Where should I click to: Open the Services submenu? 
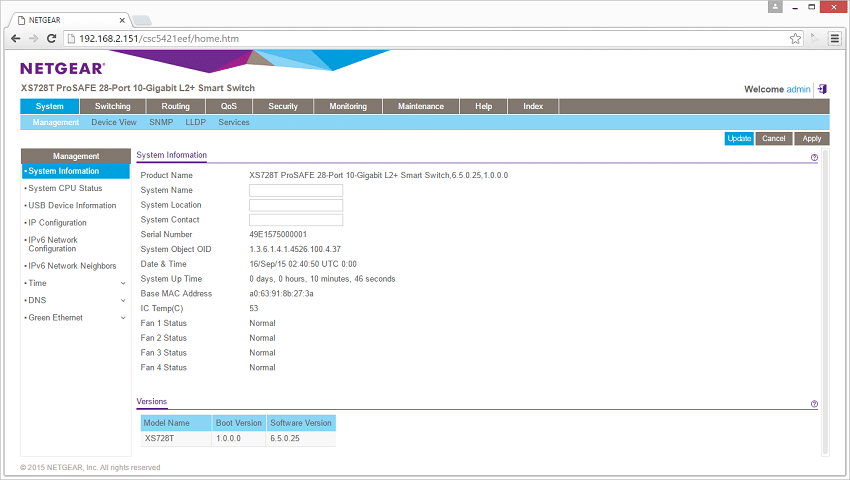point(234,123)
